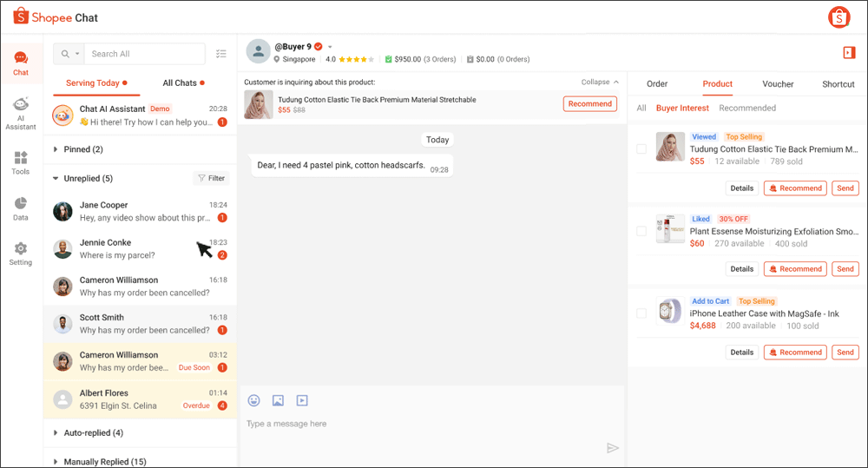
Task: Select the Tudung Cotton product checkbox
Action: [641, 149]
